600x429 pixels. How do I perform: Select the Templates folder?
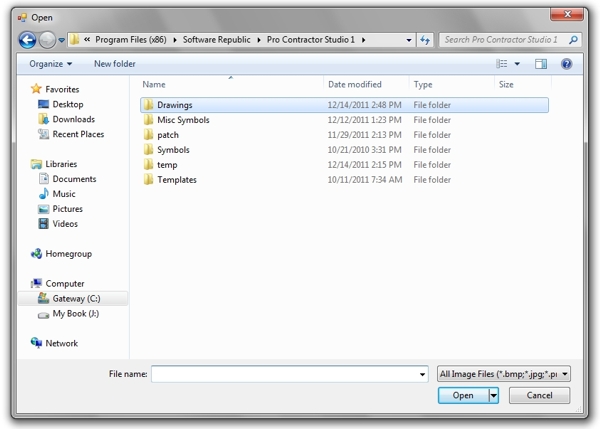[x=176, y=180]
